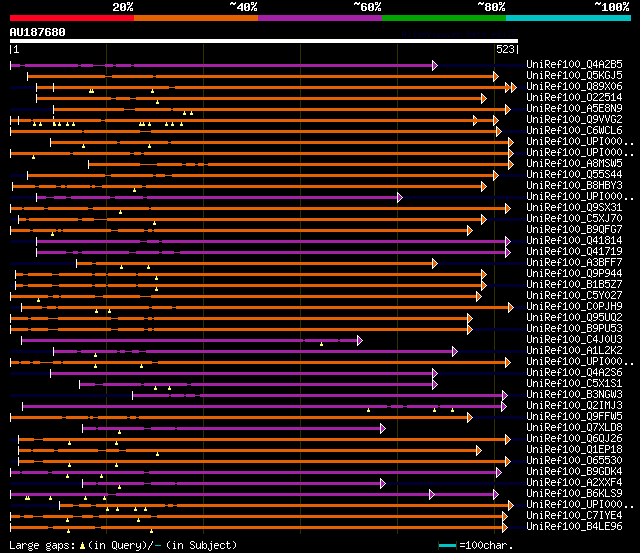This screenshot has height=553, width=640.
Task: Select the UniRef100_C5XJ70 label
Action: pyautogui.click(x=574, y=218)
